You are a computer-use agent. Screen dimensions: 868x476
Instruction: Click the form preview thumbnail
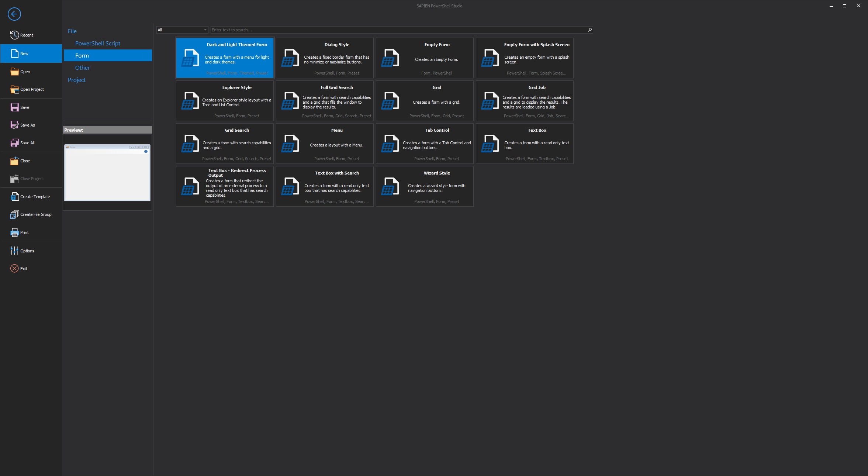coord(107,173)
